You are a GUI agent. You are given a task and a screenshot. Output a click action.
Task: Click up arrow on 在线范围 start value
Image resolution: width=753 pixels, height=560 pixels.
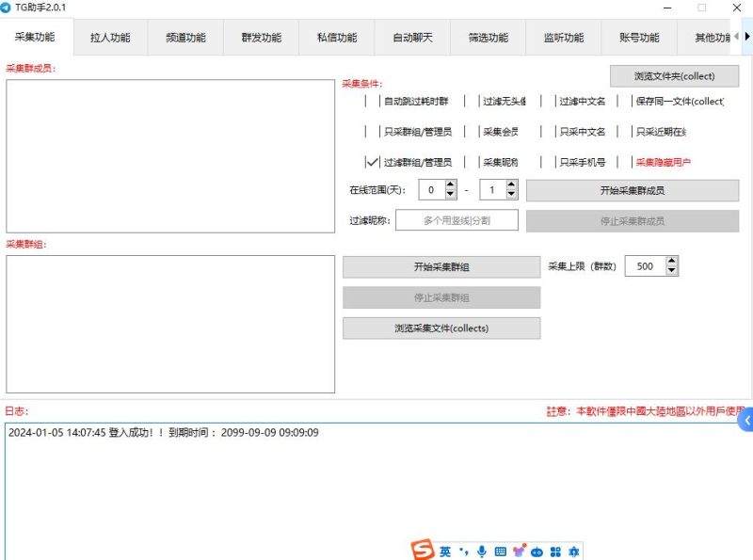coord(450,184)
